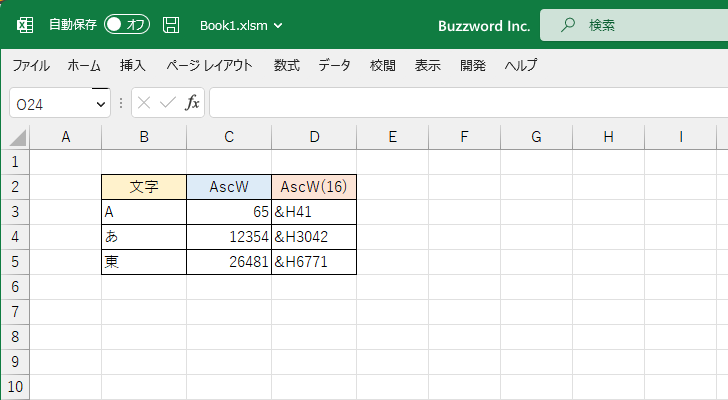Open the ファイル menu

coord(31,65)
